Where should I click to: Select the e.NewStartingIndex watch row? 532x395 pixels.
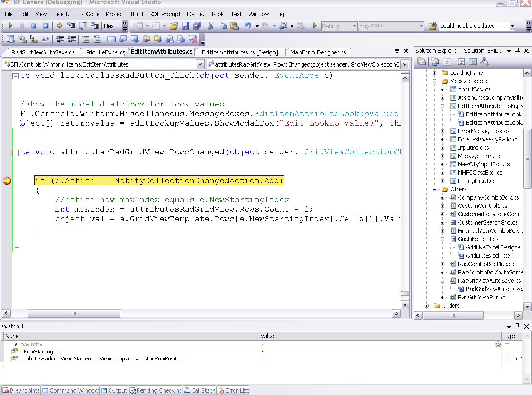42,352
